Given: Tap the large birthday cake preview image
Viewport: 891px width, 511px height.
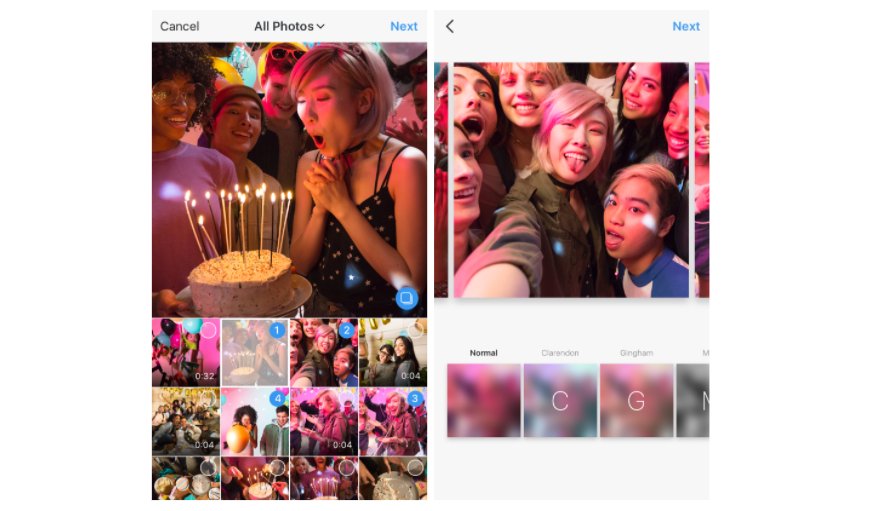Looking at the screenshot, I should point(289,180).
